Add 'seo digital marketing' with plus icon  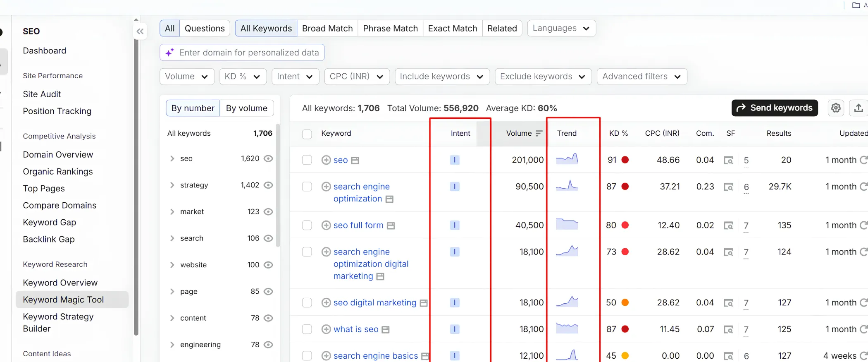click(x=326, y=303)
